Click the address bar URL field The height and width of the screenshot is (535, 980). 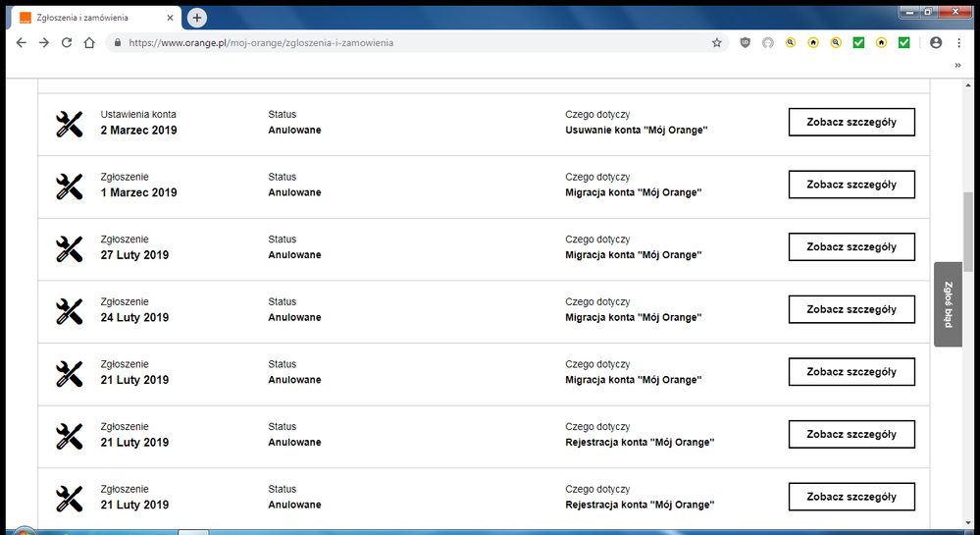coord(392,43)
